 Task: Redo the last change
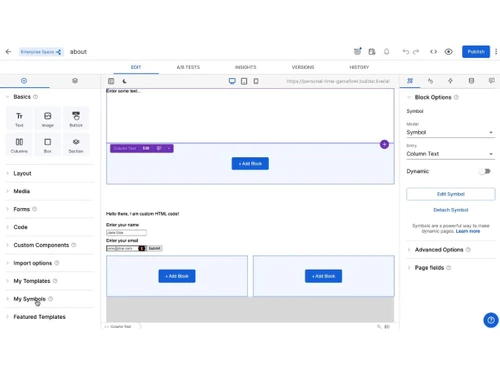[416, 52]
